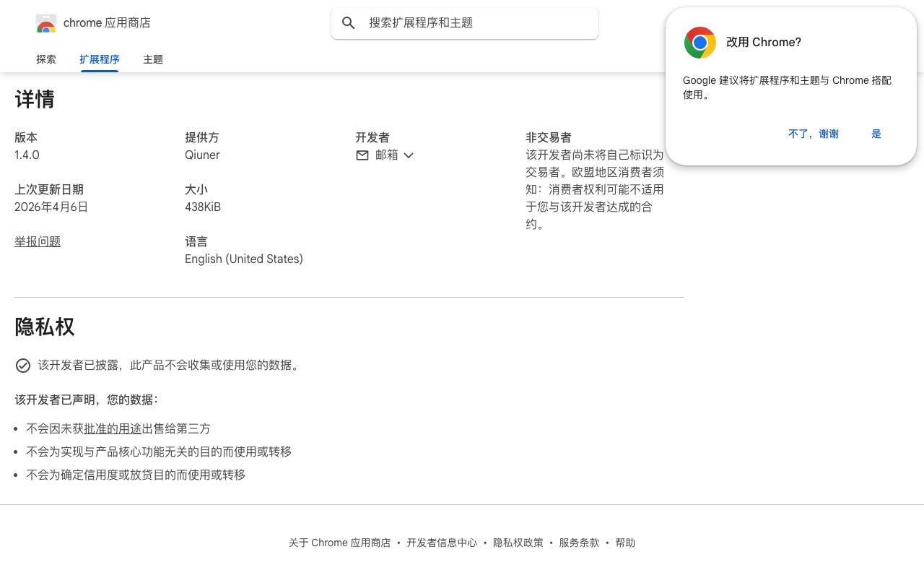Click the 邮箱 label under 开发者
The image size is (924, 578).
387,155
